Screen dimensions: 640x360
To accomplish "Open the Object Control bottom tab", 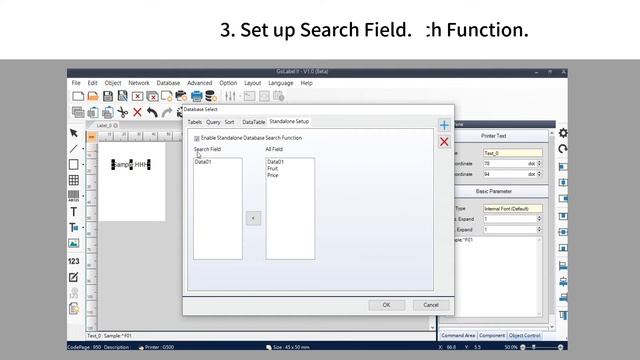I will point(524,335).
